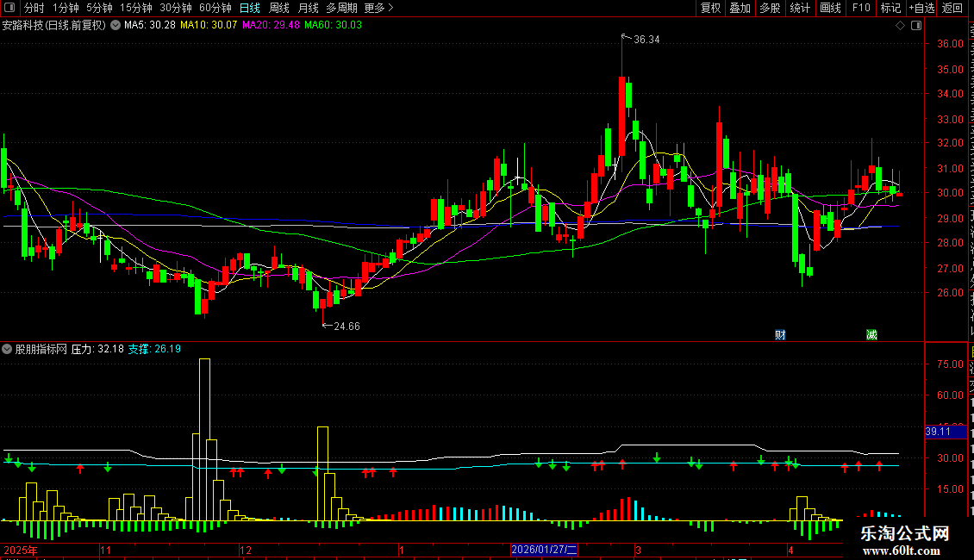Click the 支撑: 26.19 value
Viewport: 974px width, 560px height.
coord(154,350)
